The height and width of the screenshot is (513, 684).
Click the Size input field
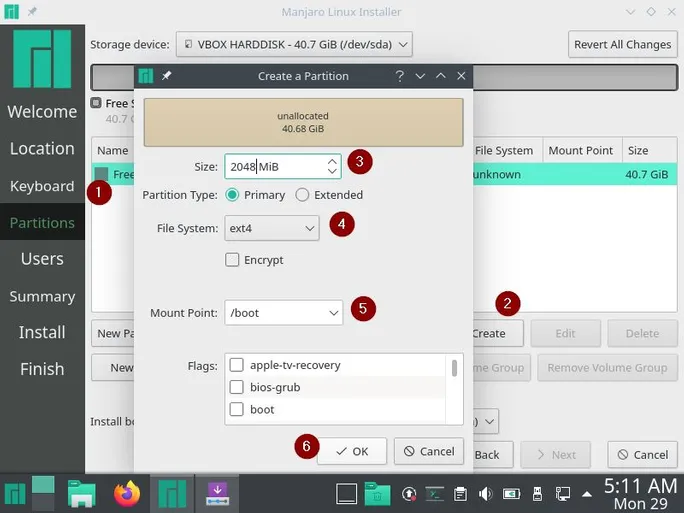coord(273,166)
